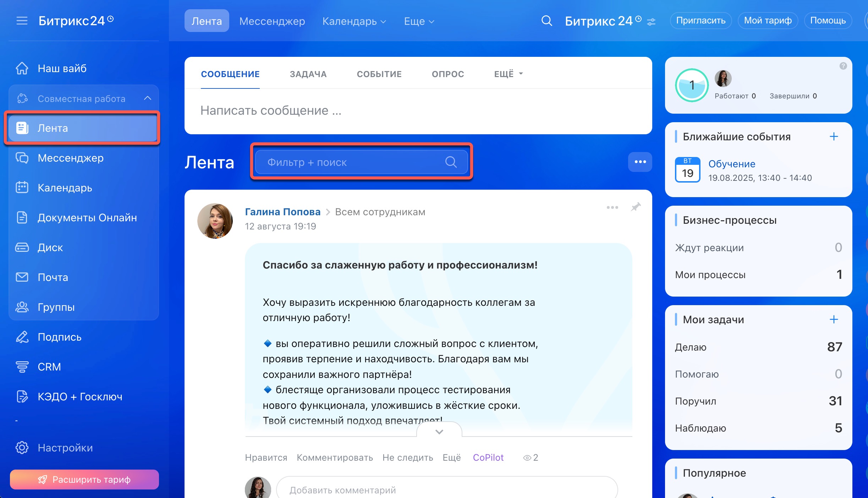The image size is (868, 498).
Task: Click the Фильтр + поиск field
Action: (x=361, y=162)
